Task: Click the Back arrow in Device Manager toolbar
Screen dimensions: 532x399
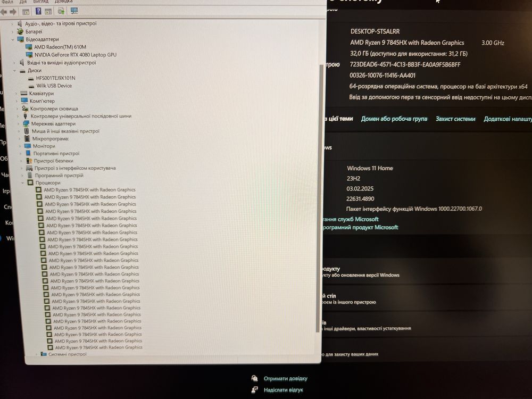Action: [4, 12]
